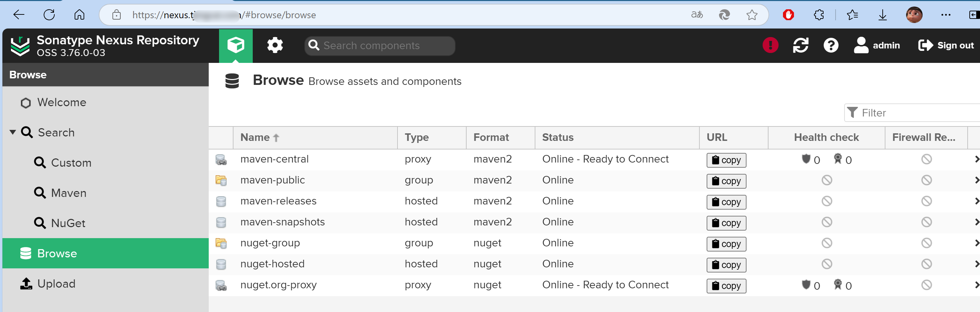Open browser settings and more menu
This screenshot has height=312, width=980.
click(946, 15)
